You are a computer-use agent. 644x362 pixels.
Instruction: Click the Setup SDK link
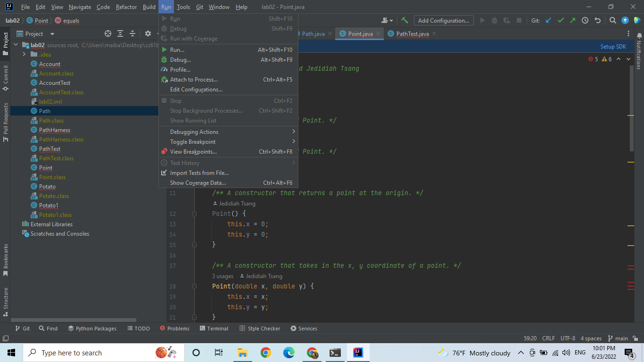pyautogui.click(x=613, y=47)
